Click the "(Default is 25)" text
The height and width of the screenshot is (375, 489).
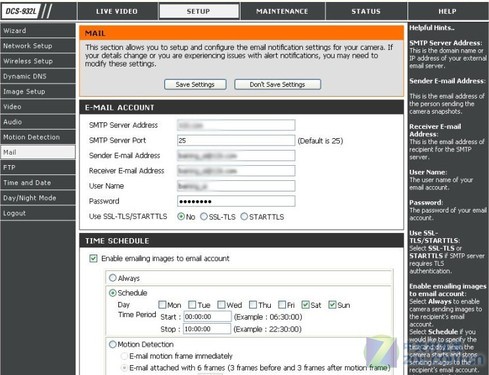point(320,141)
